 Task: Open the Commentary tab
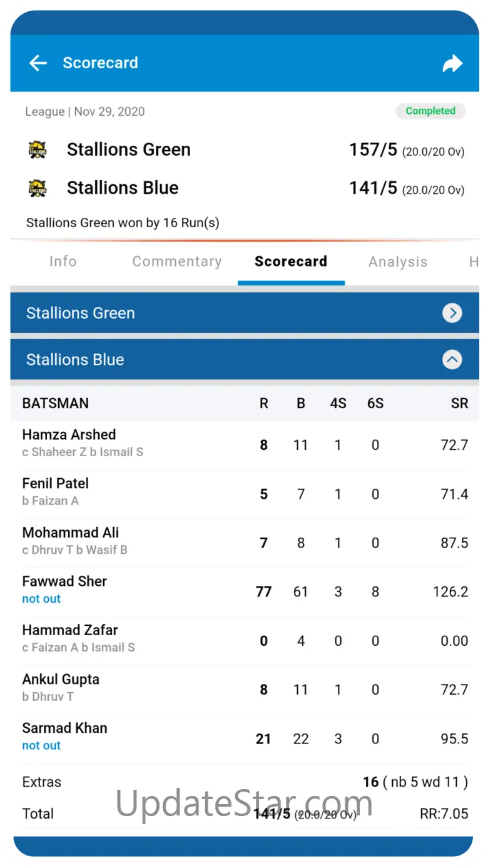(176, 262)
